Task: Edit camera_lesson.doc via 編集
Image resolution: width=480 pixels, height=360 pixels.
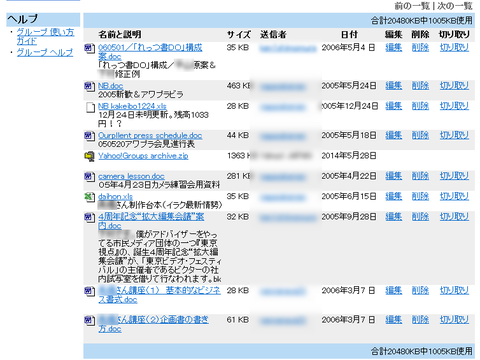Action: pos(393,176)
